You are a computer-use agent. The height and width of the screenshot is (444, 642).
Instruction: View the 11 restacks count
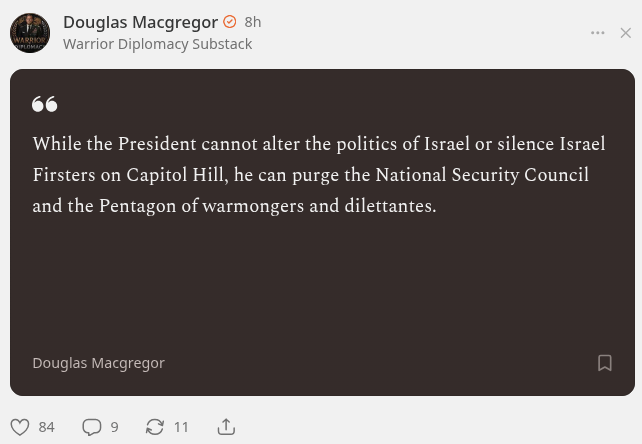pyautogui.click(x=181, y=427)
